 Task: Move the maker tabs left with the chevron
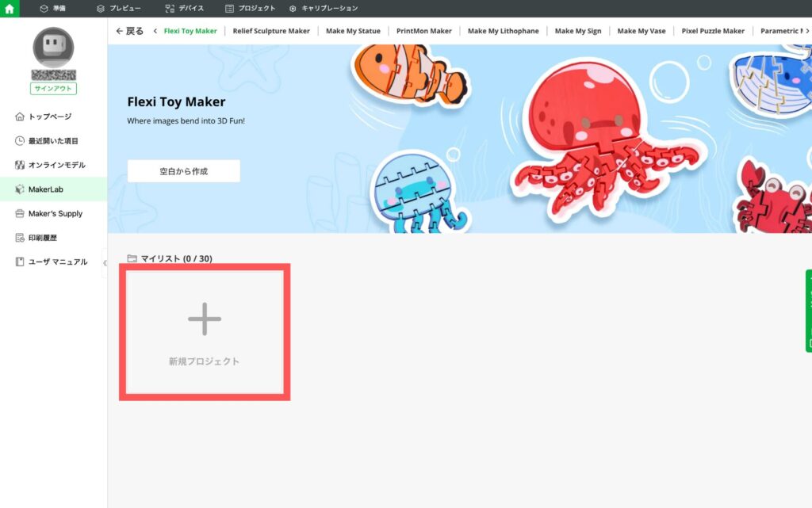point(155,31)
